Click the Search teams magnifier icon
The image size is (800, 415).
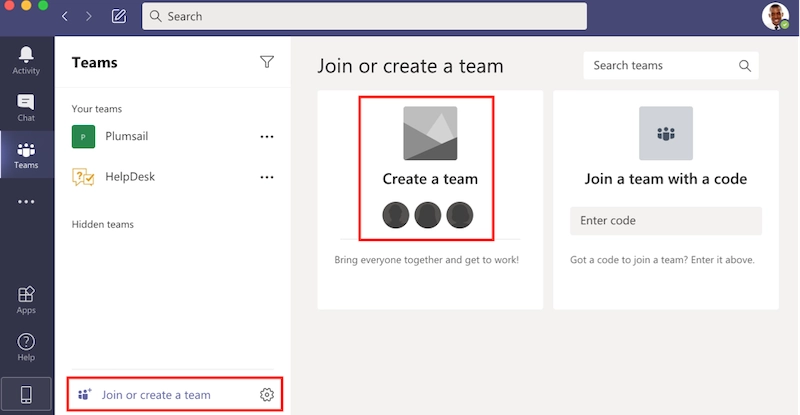[745, 65]
